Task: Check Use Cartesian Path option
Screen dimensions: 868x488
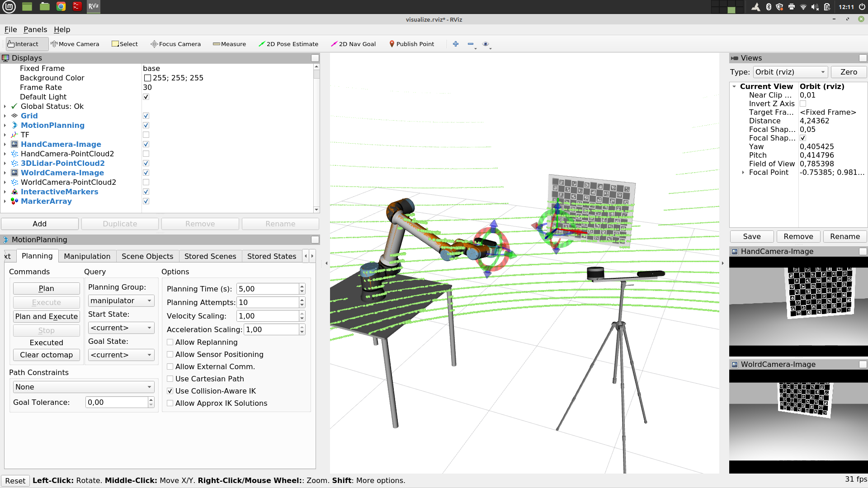Action: click(x=170, y=379)
